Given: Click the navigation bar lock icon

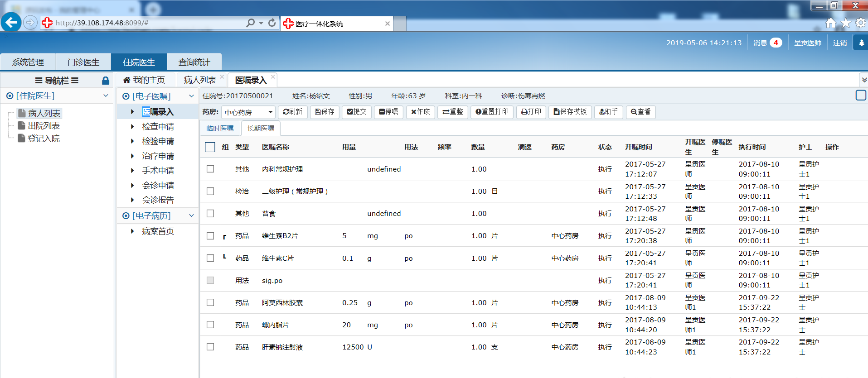Looking at the screenshot, I should 105,81.
